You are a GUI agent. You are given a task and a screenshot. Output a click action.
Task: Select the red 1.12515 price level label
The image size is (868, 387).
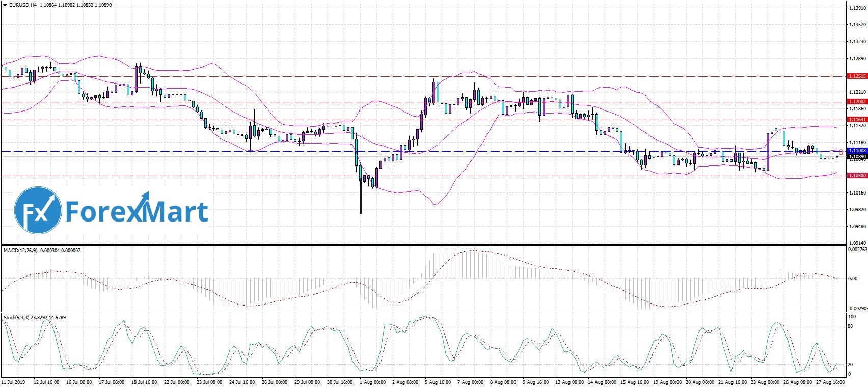(857, 76)
